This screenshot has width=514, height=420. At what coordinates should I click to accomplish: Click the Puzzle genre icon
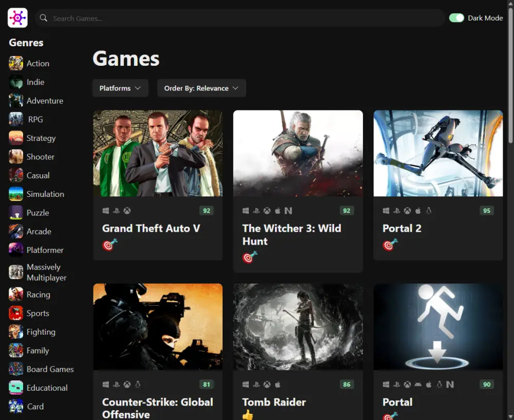click(x=16, y=213)
